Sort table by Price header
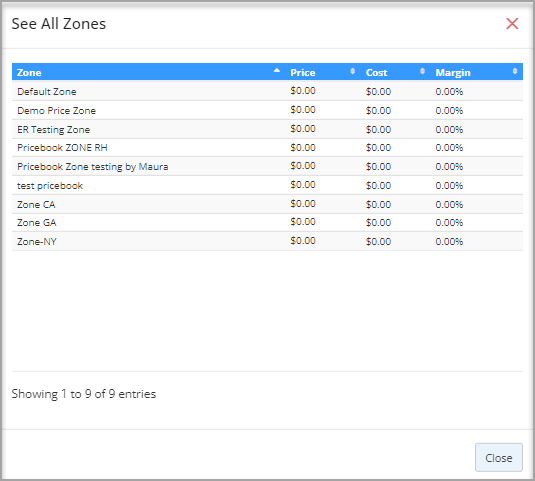Image resolution: width=535 pixels, height=481 pixels. [303, 72]
